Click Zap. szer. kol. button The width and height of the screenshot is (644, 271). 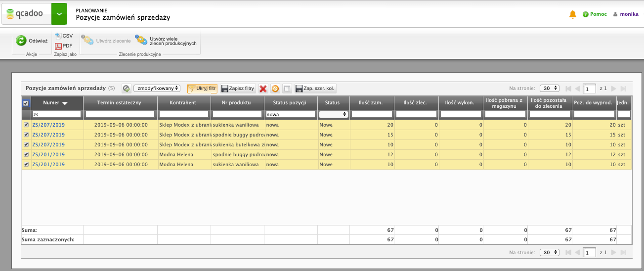pos(315,89)
